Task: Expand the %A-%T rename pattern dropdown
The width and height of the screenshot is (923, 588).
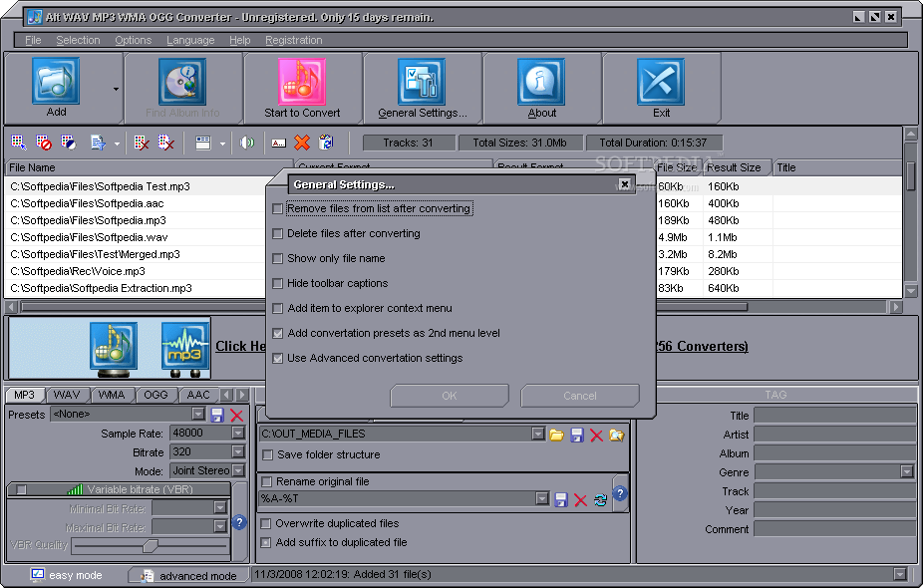Action: click(x=542, y=498)
